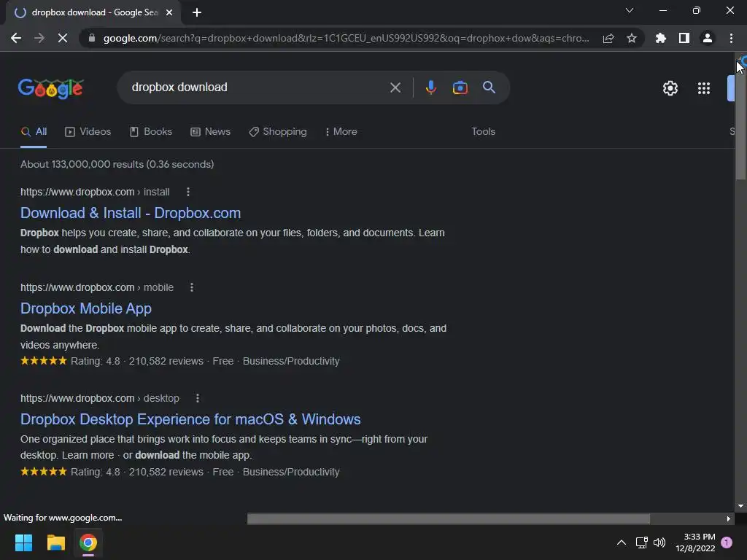Close the dropbox download tab
The height and width of the screenshot is (560, 747).
(169, 12)
